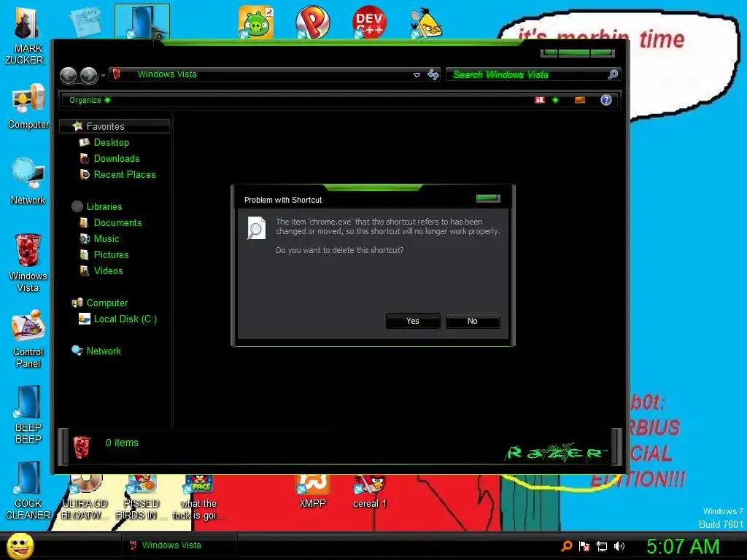Image resolution: width=747 pixels, height=560 pixels.
Task: Click the smiley face Start button
Action: coord(20,545)
